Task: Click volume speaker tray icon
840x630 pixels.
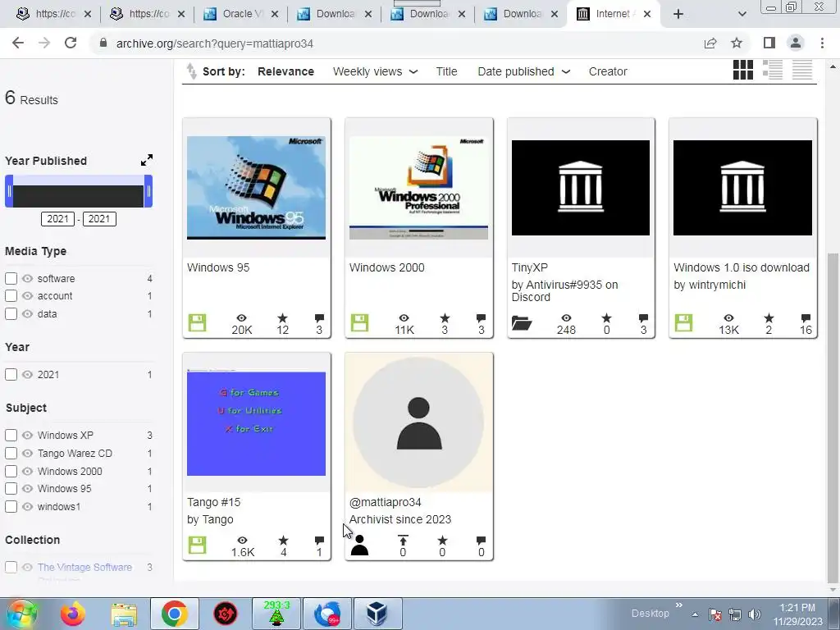Action: tap(755, 614)
